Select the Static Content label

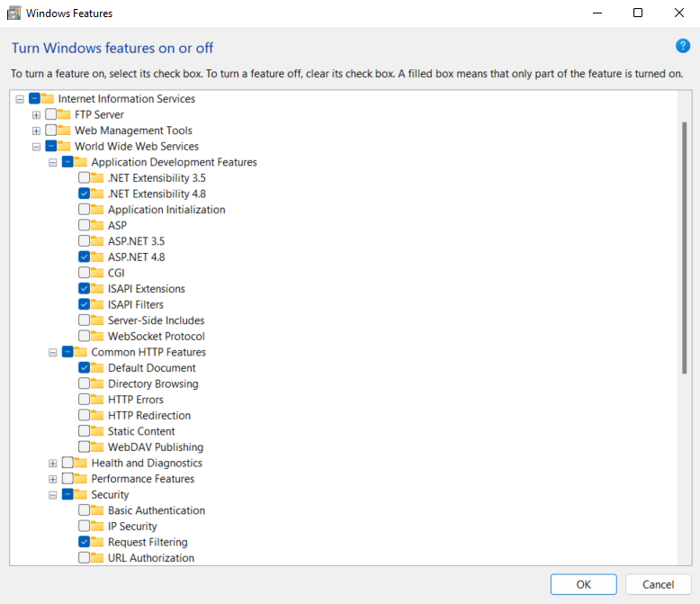pos(141,431)
